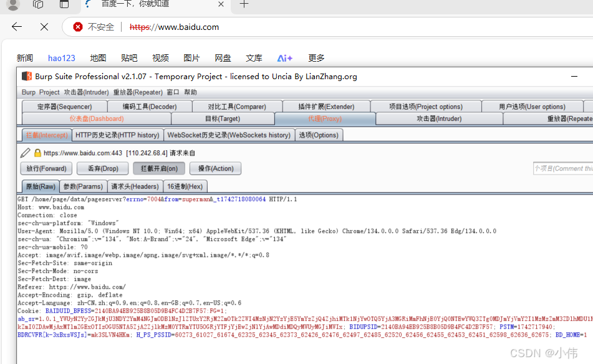This screenshot has width=593, height=364.
Task: Click the GET /home/page/data/pageserver request line
Action: click(157, 199)
